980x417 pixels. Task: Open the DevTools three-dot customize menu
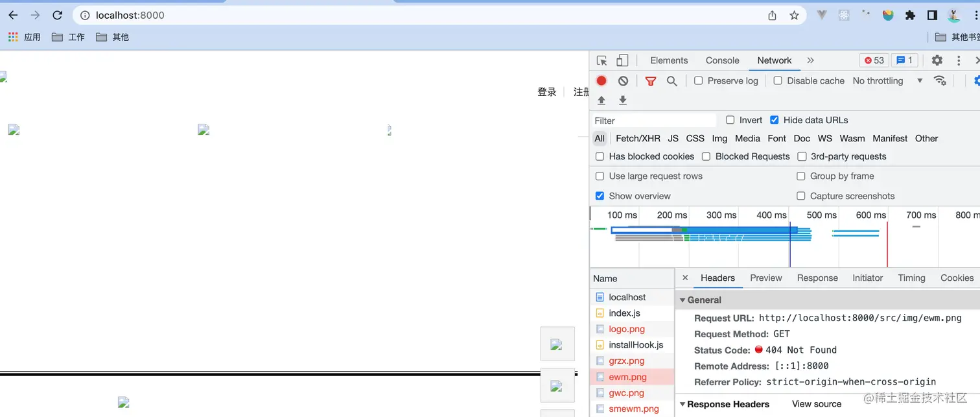[959, 60]
